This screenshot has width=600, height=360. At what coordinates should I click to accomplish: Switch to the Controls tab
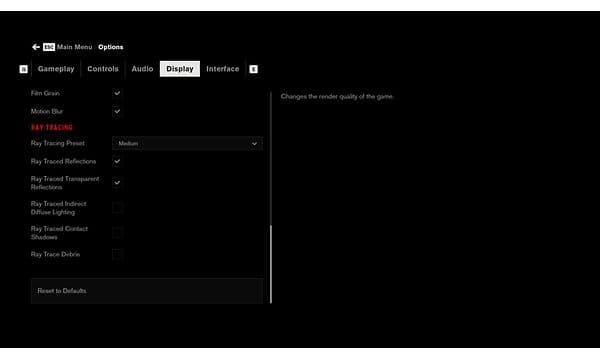[x=103, y=69]
